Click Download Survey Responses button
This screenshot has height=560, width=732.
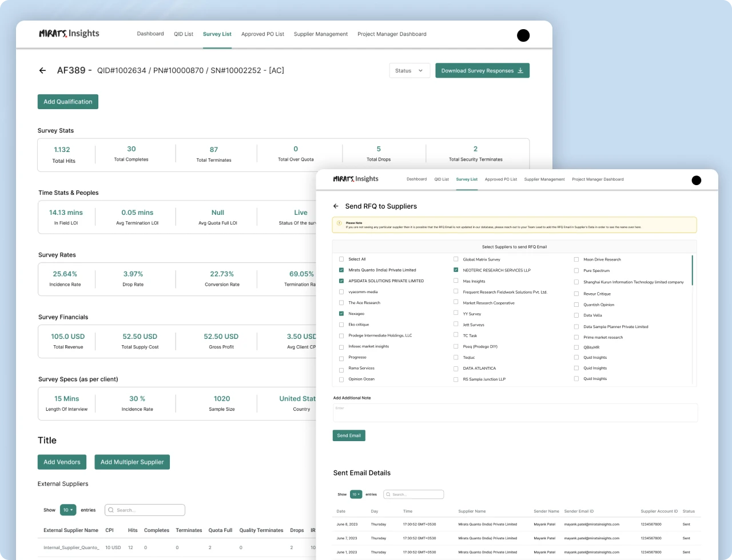482,70
